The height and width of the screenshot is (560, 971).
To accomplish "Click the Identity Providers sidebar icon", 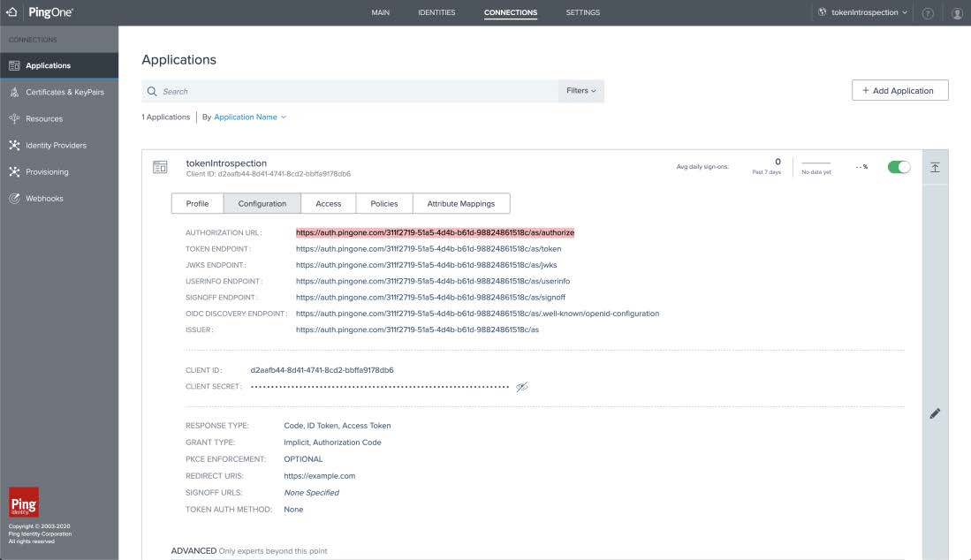I will pos(14,145).
